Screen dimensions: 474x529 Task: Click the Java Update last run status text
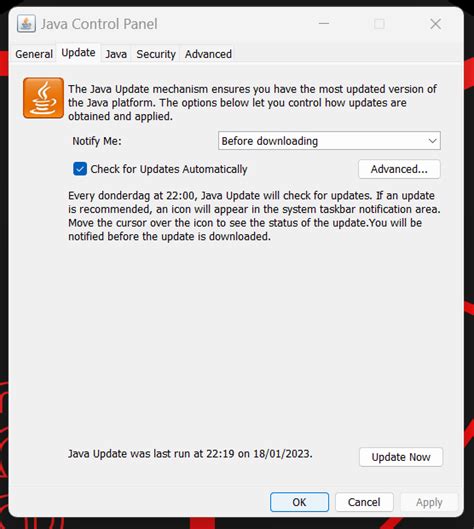click(190, 453)
